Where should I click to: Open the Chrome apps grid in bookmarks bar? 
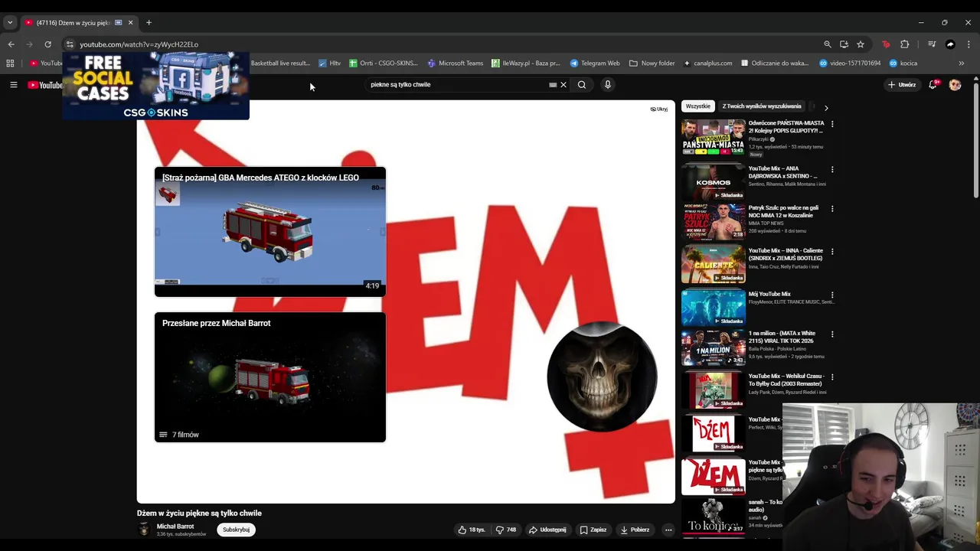tap(10, 64)
